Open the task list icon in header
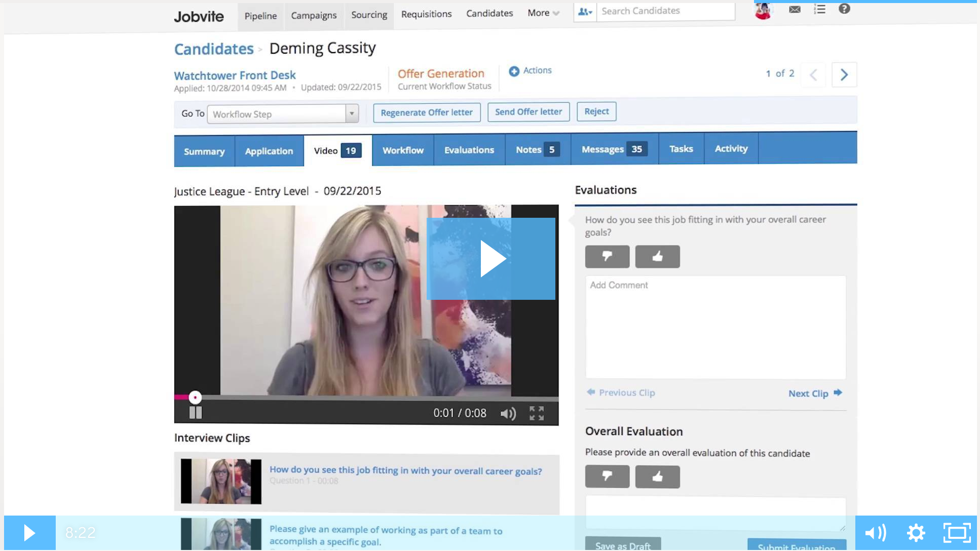The image size is (980, 551). [x=819, y=9]
